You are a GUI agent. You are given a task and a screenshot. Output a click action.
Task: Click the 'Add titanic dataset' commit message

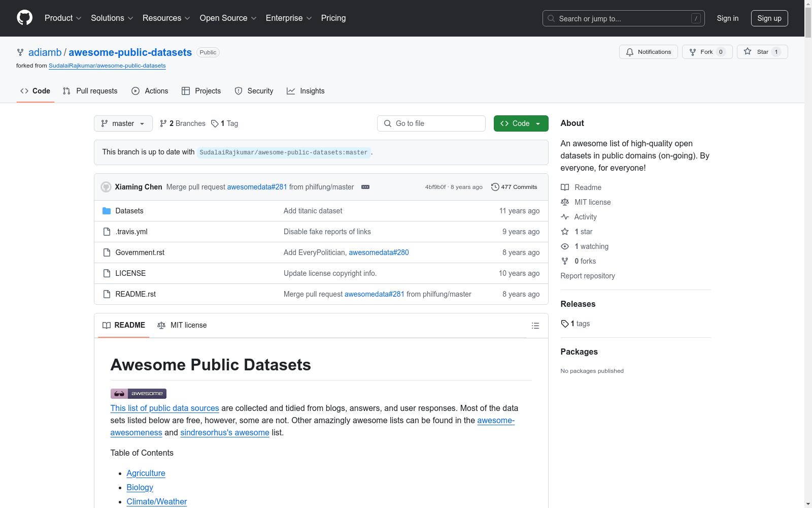(x=313, y=211)
